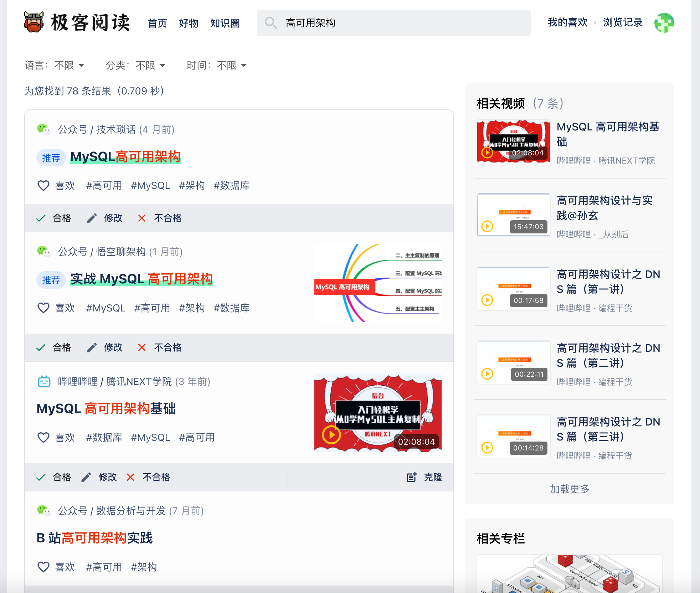Open the user avatar icon
700x593 pixels.
click(664, 23)
